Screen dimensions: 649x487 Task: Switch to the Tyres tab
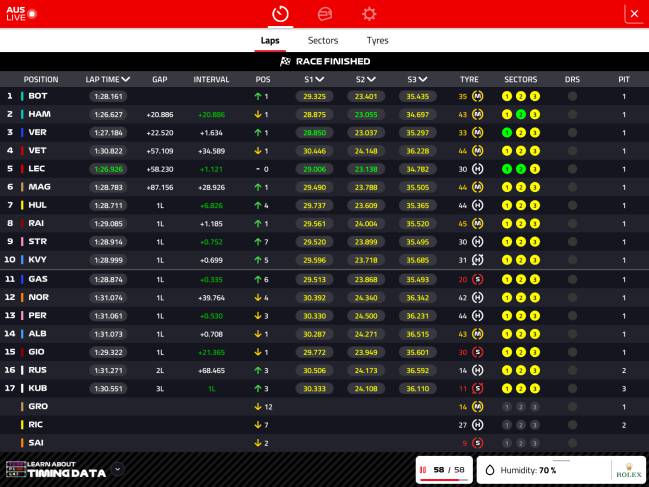377,41
